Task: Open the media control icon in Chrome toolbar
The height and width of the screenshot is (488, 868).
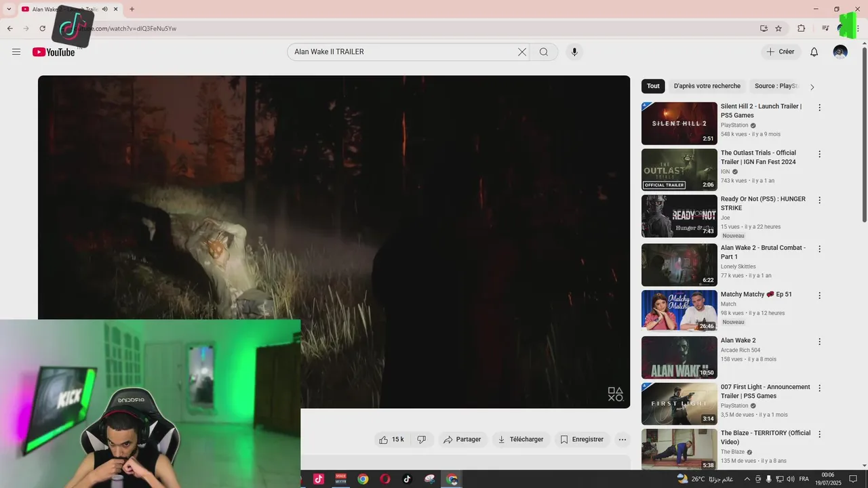Action: pyautogui.click(x=825, y=28)
